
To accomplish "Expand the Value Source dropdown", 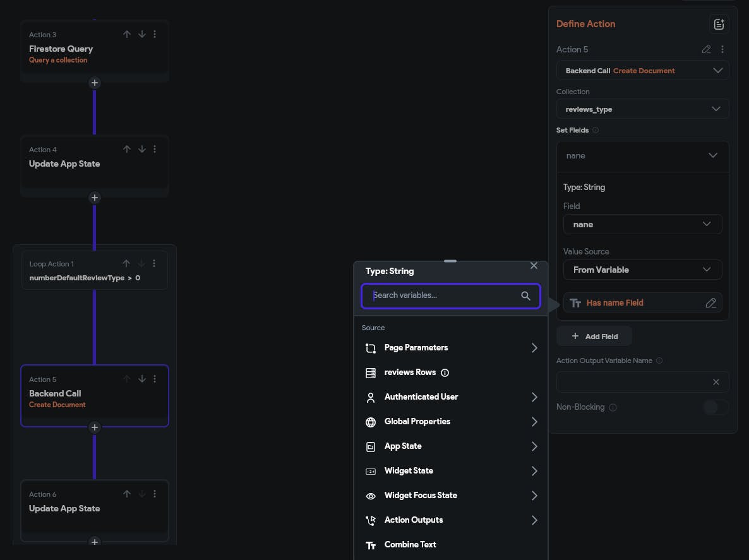I will tap(642, 270).
